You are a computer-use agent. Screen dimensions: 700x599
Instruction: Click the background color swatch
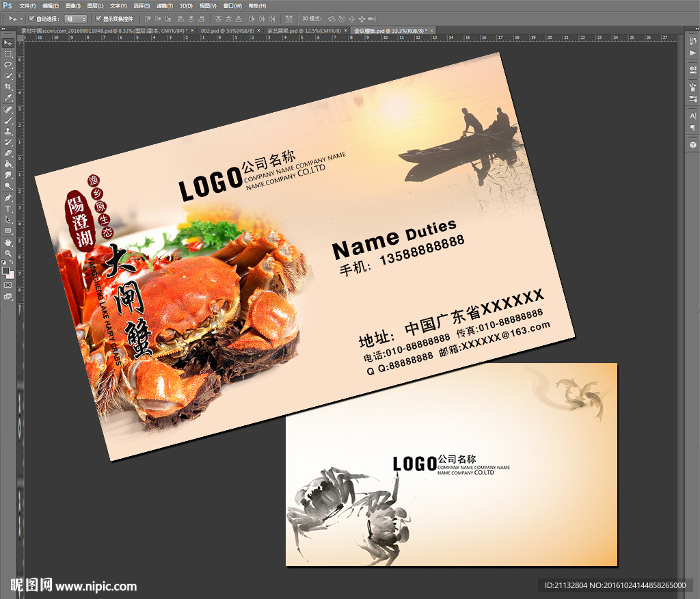click(x=11, y=275)
